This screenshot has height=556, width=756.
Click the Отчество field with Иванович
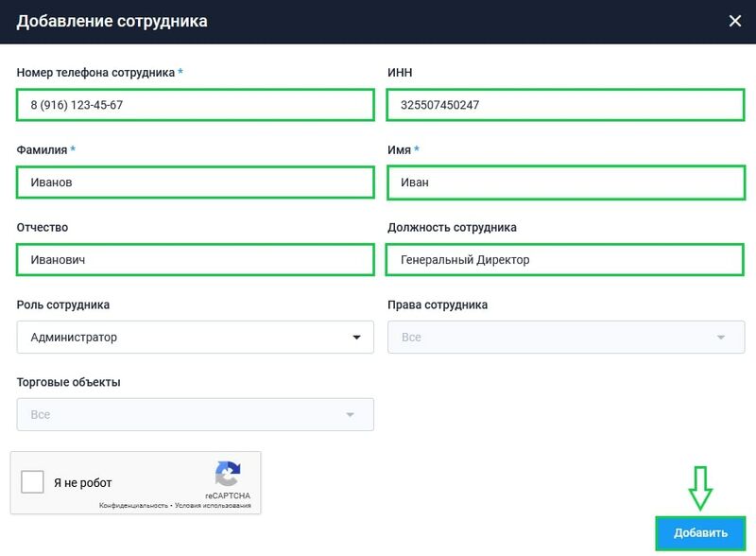(196, 260)
